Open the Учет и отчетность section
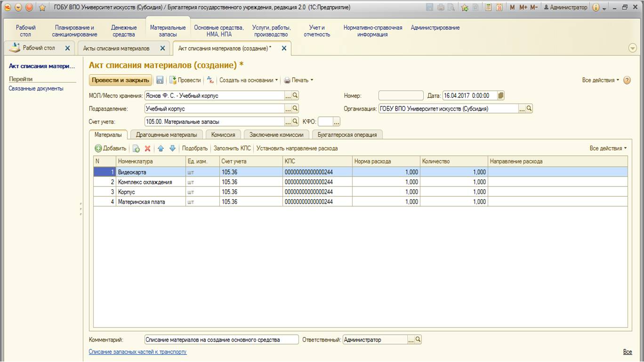Screen dimensions: 644x362 pos(317,31)
